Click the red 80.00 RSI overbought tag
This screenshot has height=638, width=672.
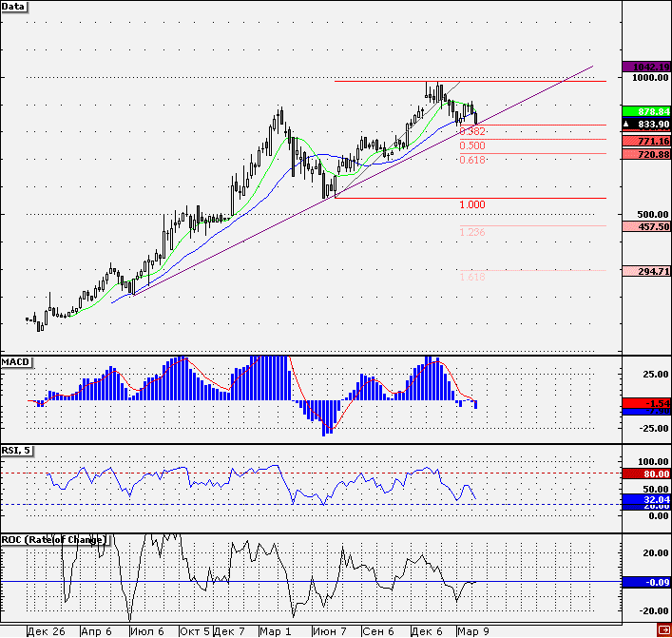pos(646,474)
